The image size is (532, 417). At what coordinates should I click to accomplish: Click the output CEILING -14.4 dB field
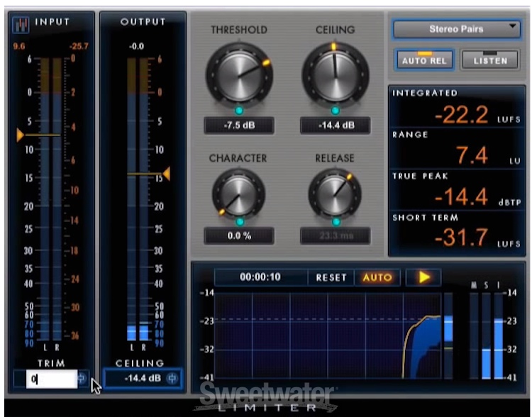click(143, 378)
